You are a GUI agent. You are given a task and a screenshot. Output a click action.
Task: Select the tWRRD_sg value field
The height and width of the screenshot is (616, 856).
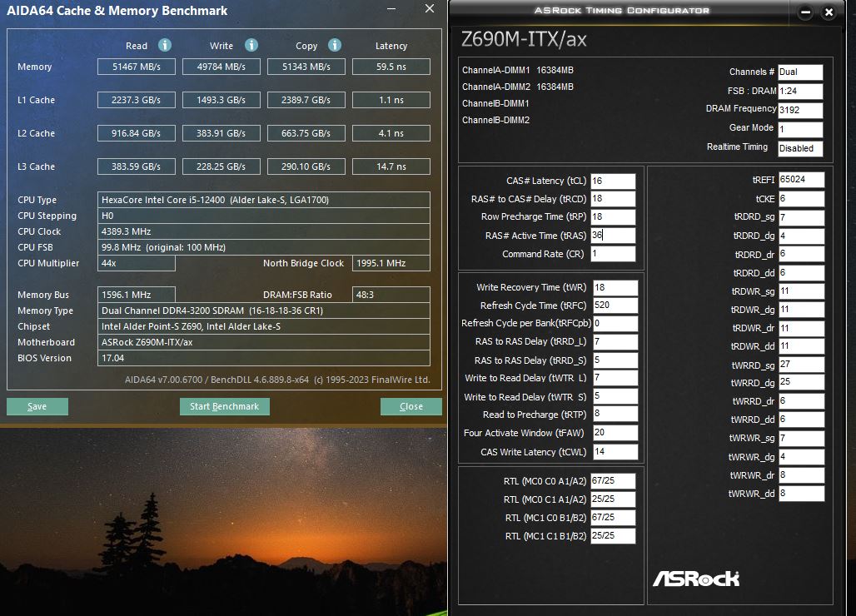(801, 365)
